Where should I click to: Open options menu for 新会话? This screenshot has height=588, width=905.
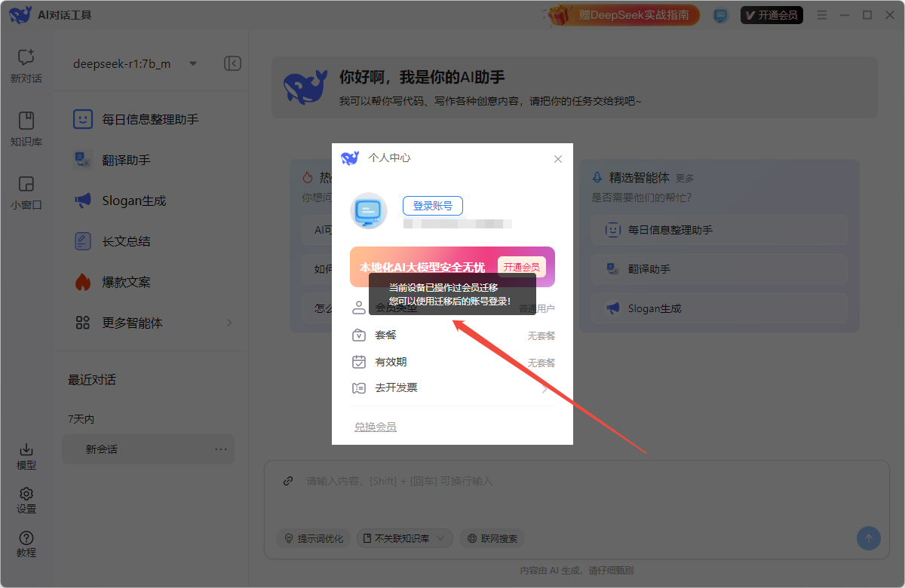coord(220,449)
